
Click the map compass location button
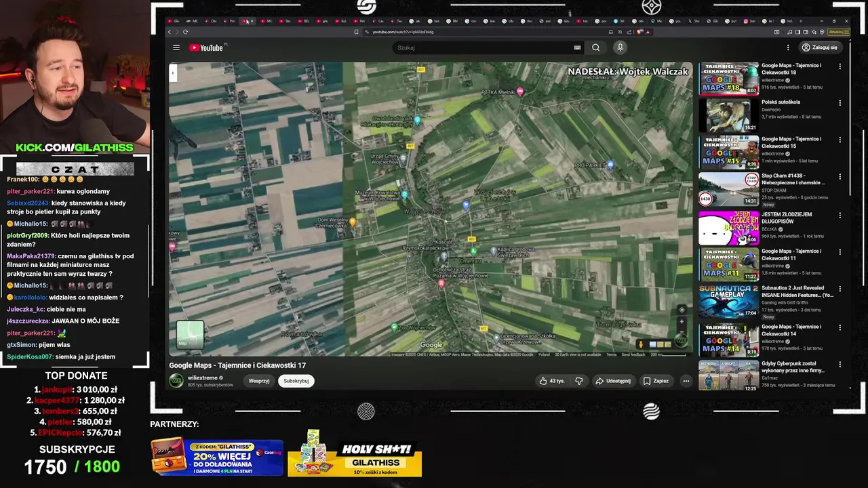tap(682, 310)
